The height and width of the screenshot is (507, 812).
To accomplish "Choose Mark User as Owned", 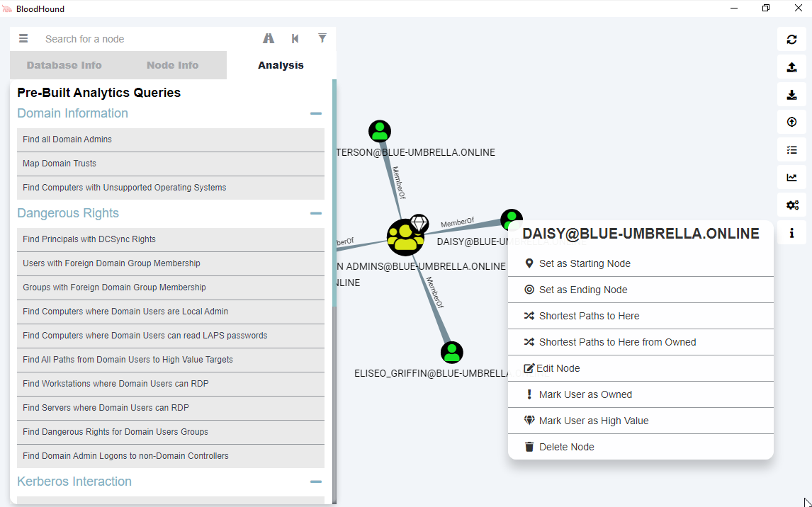I will coord(641,394).
